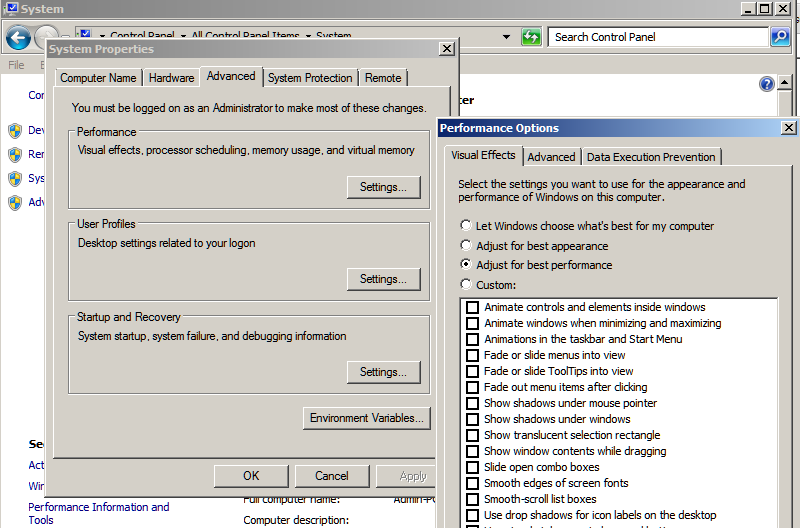Open the blue Help question-mark icon
800x528 pixels.
(766, 84)
